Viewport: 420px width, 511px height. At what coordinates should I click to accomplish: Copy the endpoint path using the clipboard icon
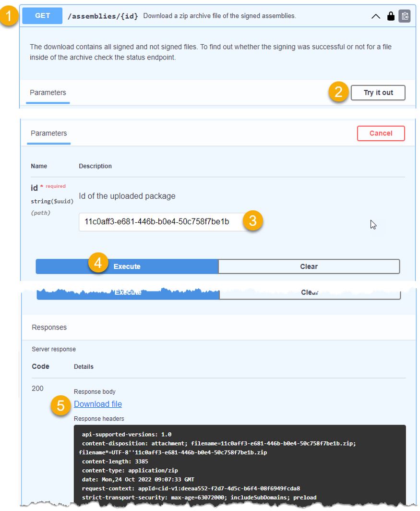coord(405,16)
